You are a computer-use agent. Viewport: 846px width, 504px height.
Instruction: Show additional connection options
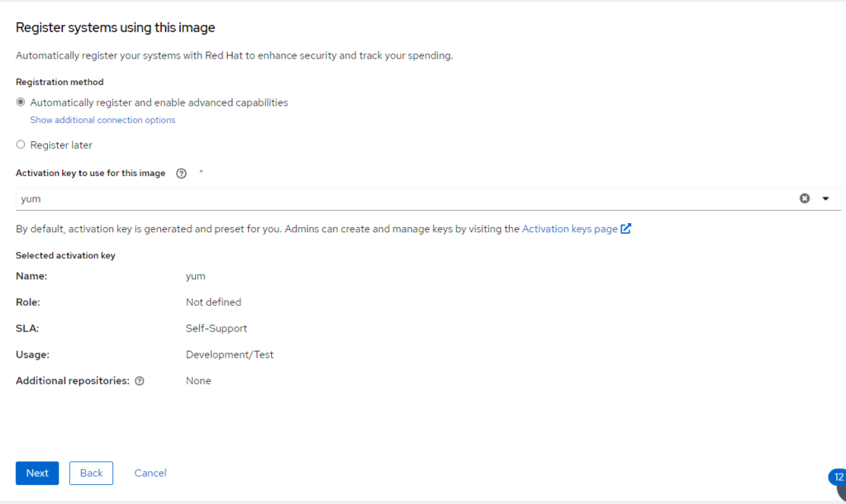[x=102, y=120]
